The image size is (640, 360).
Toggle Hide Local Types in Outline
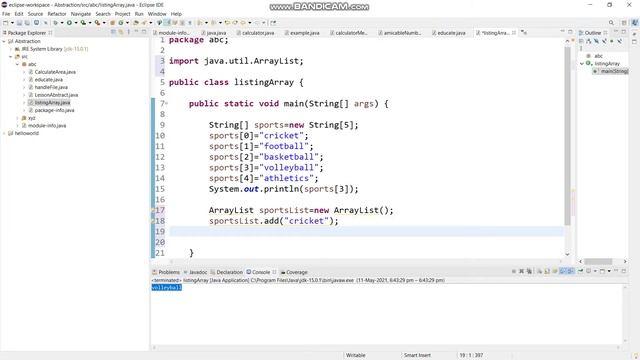(620, 41)
